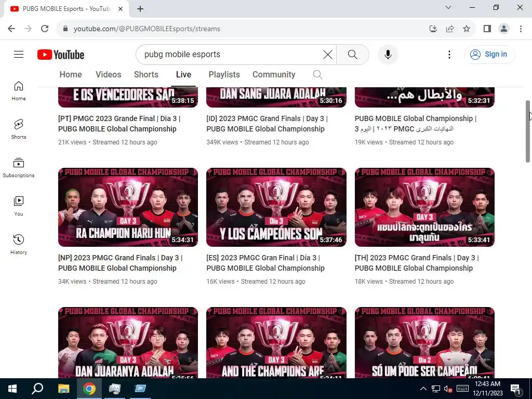Click the muted volume tray icon
The width and height of the screenshot is (532, 399).
tap(448, 389)
